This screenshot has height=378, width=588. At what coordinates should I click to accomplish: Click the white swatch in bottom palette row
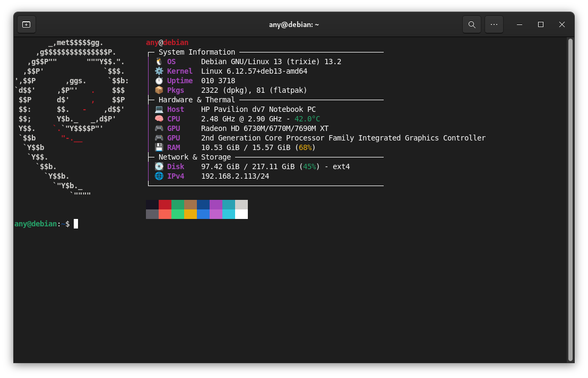coord(241,214)
